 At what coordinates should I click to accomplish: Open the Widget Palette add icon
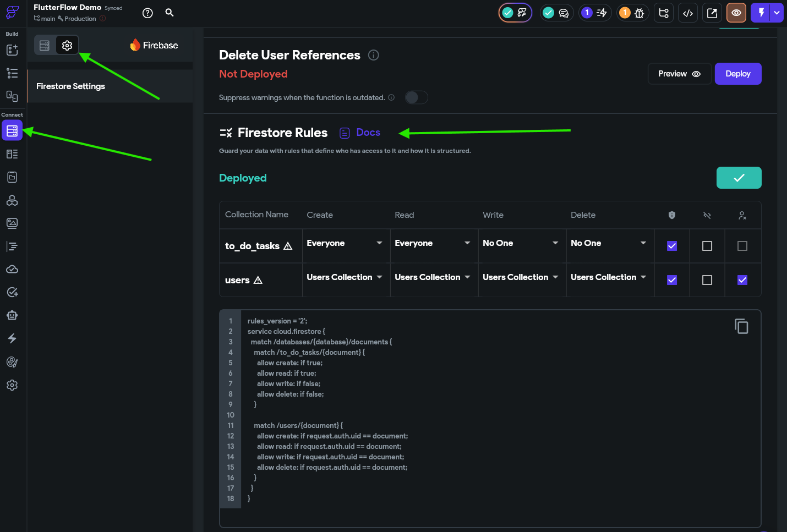[x=12, y=50]
